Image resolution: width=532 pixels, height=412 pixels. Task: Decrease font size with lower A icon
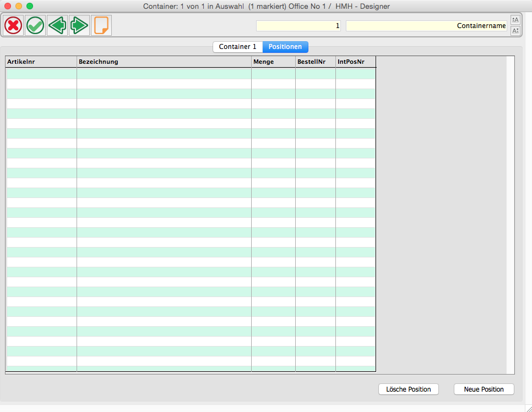click(515, 31)
